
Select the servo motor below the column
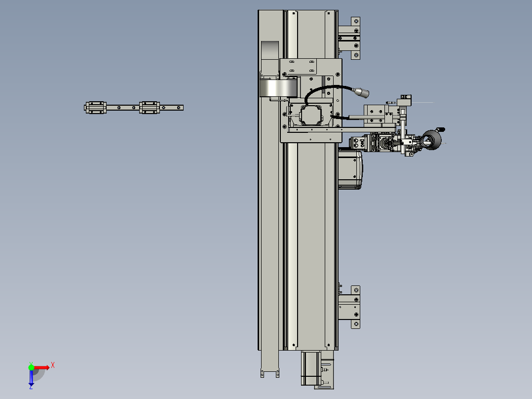[x=311, y=368]
